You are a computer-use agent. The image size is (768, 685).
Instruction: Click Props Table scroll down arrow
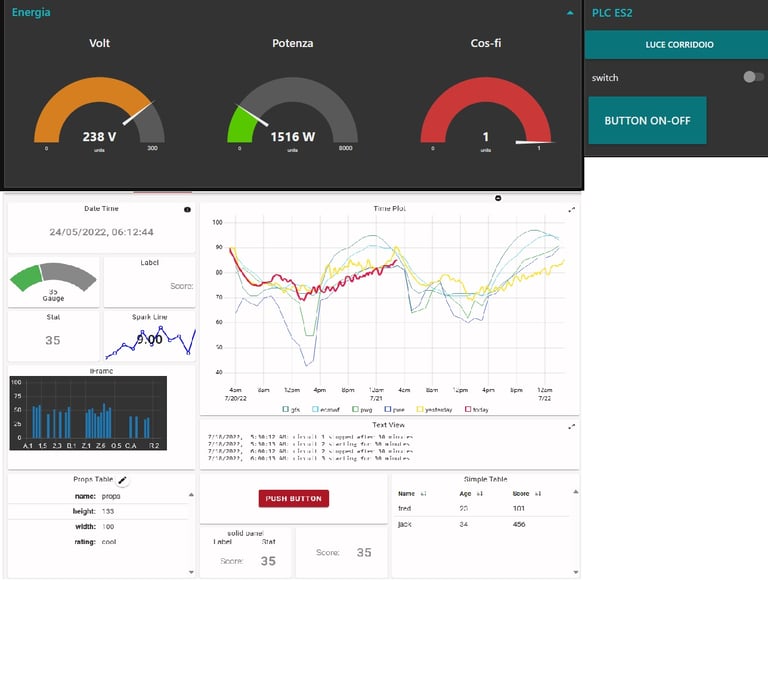point(191,572)
